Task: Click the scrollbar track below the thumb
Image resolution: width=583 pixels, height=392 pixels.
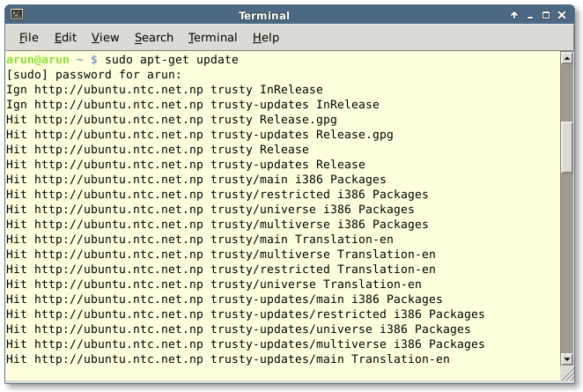Action: 568,291
